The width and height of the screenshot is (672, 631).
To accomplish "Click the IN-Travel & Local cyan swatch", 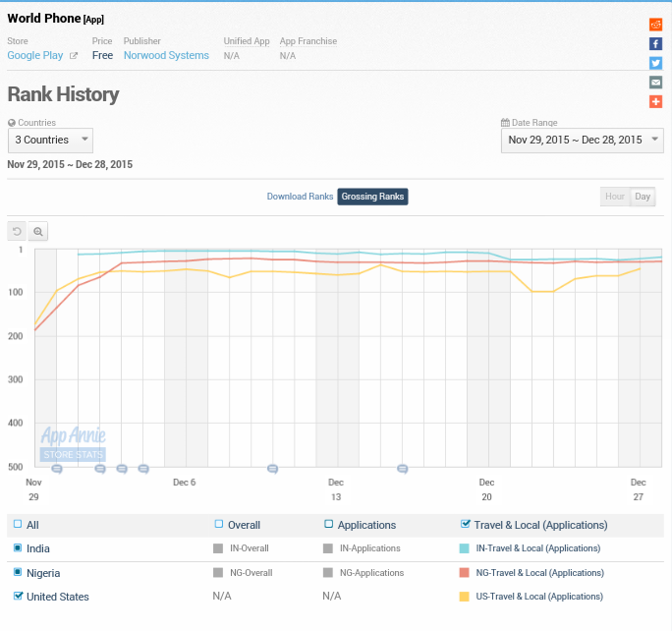I will (465, 548).
